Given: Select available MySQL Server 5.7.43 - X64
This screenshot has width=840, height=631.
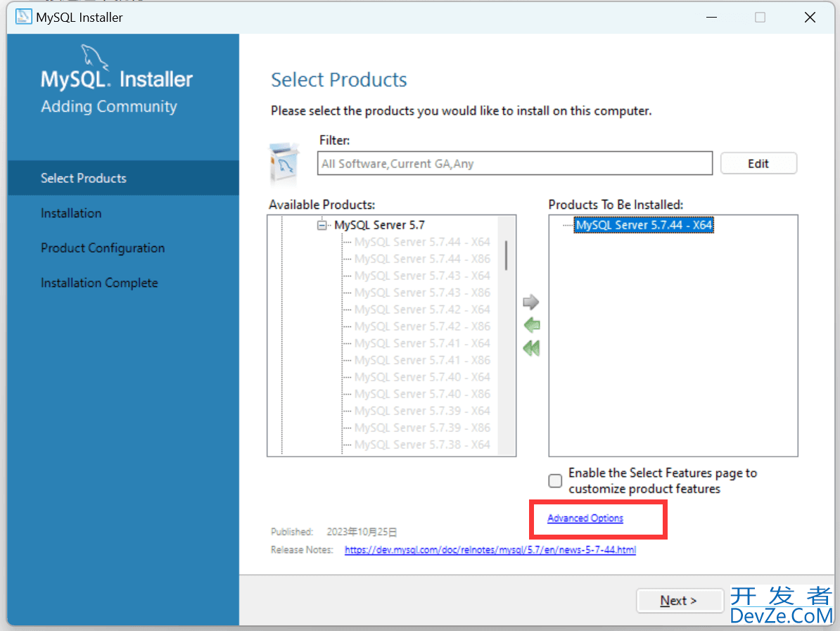Looking at the screenshot, I should pyautogui.click(x=422, y=276).
